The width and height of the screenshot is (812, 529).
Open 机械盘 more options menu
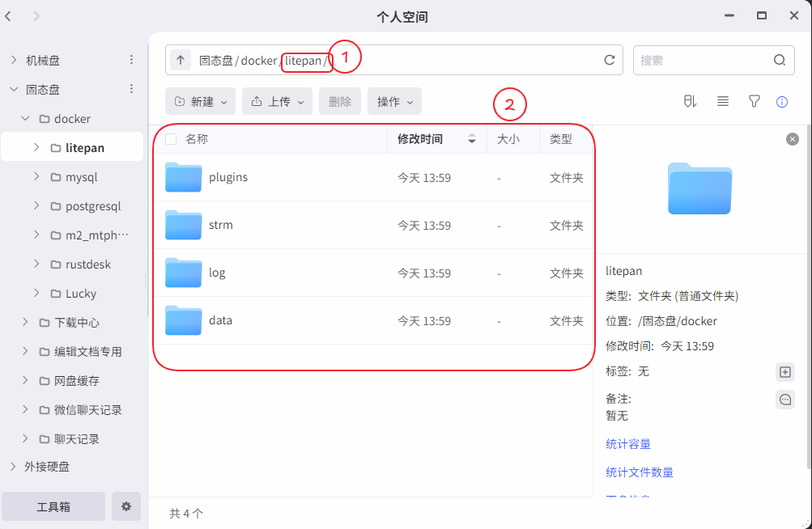click(x=131, y=60)
